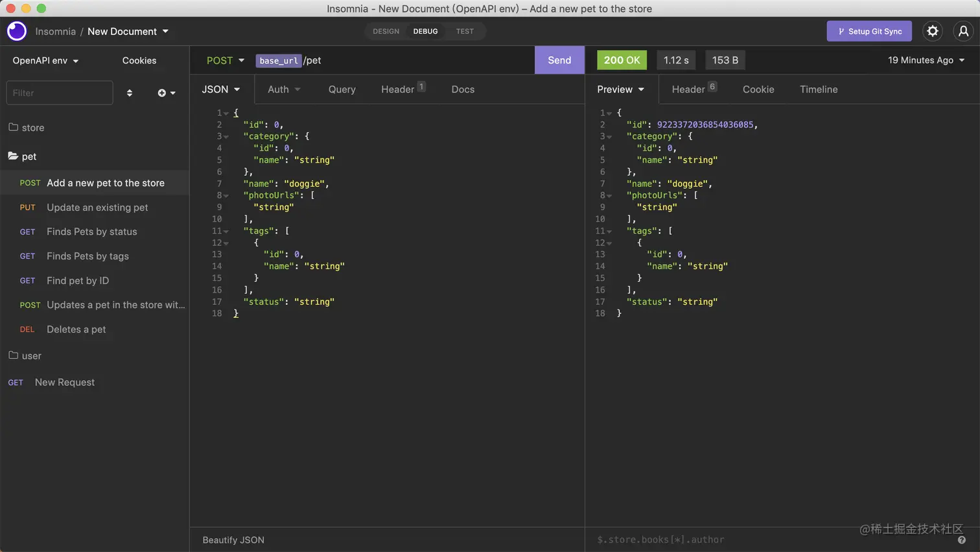Open the Cookies manager
Screen dimensions: 980x552
(x=139, y=60)
